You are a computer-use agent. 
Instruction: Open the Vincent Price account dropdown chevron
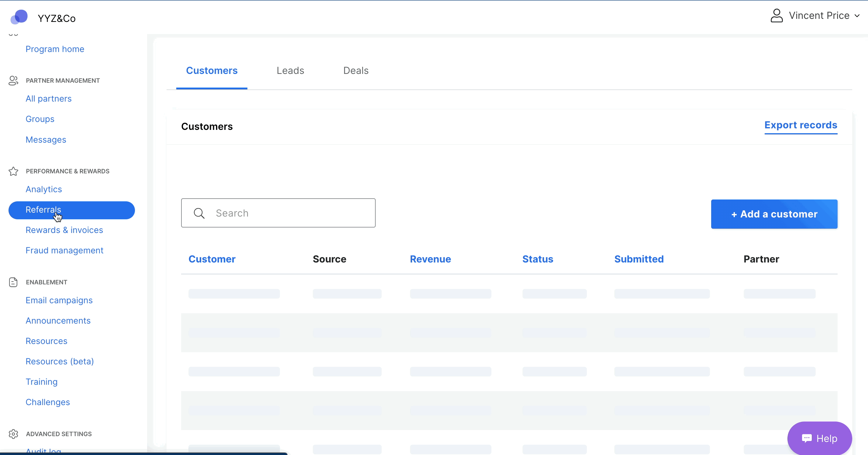[857, 16]
